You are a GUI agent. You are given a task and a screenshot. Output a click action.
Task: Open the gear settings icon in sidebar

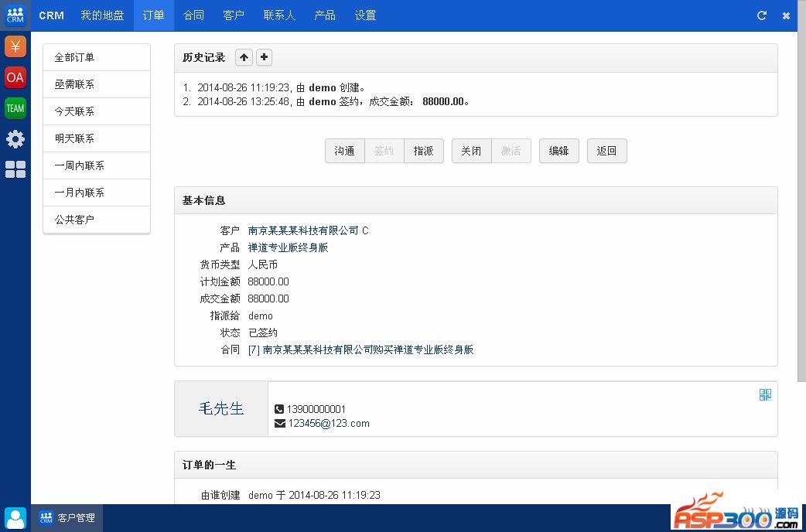point(15,139)
